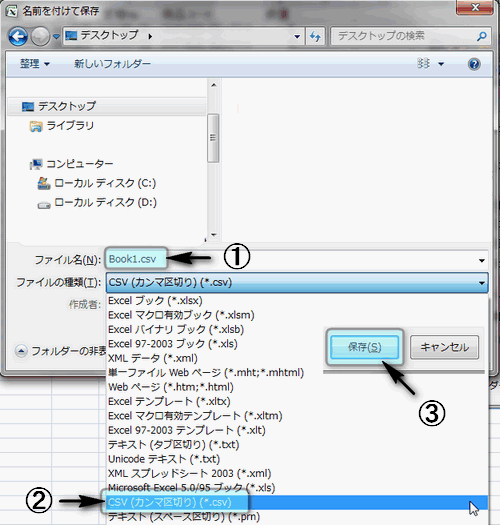This screenshot has height=525, width=500.
Task: Expand the address bar history dropdown
Action: 297,36
